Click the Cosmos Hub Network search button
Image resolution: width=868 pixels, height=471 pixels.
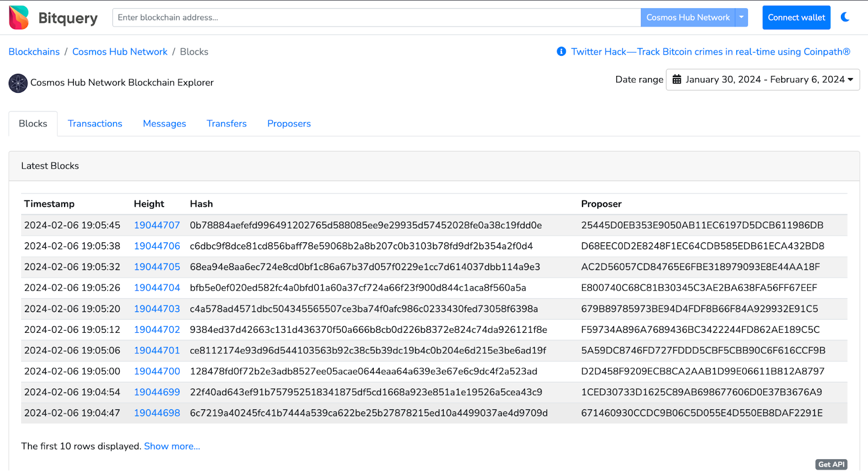(x=688, y=17)
